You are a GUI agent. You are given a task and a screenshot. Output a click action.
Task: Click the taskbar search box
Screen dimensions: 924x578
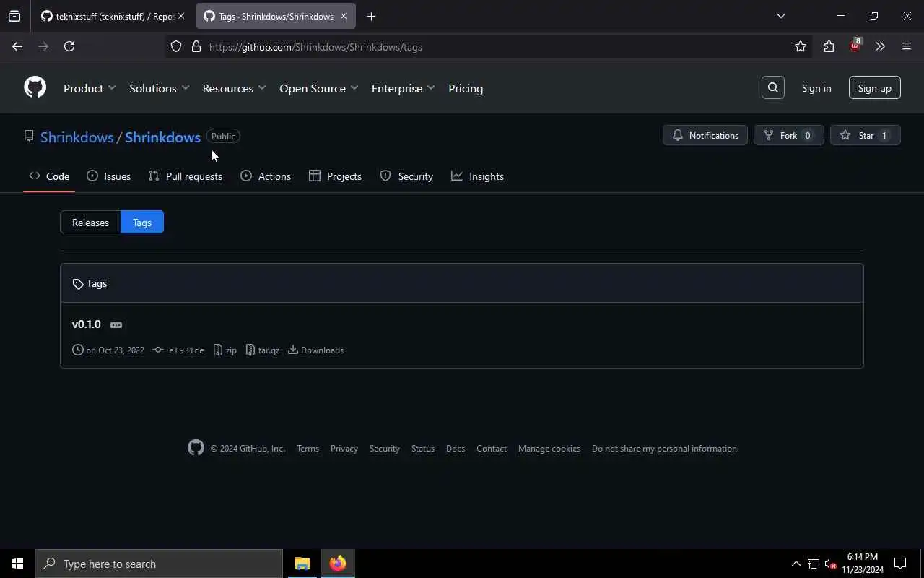(x=159, y=564)
